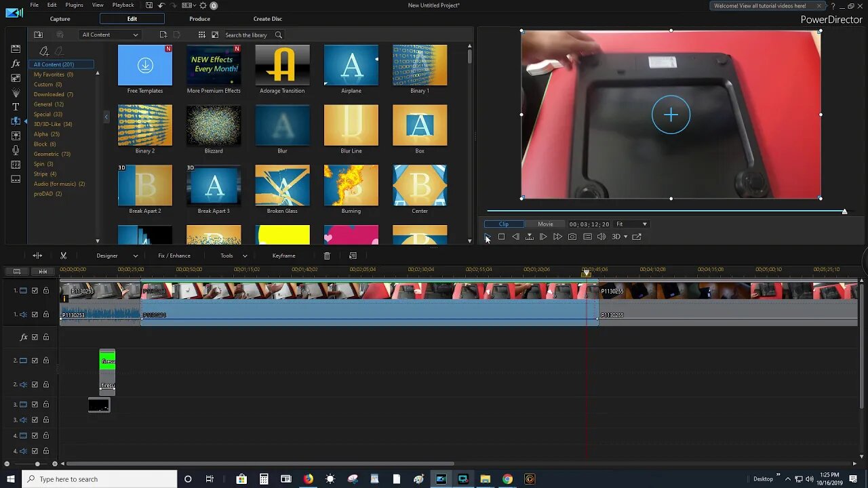Open the All Content filter dropdown

point(111,35)
